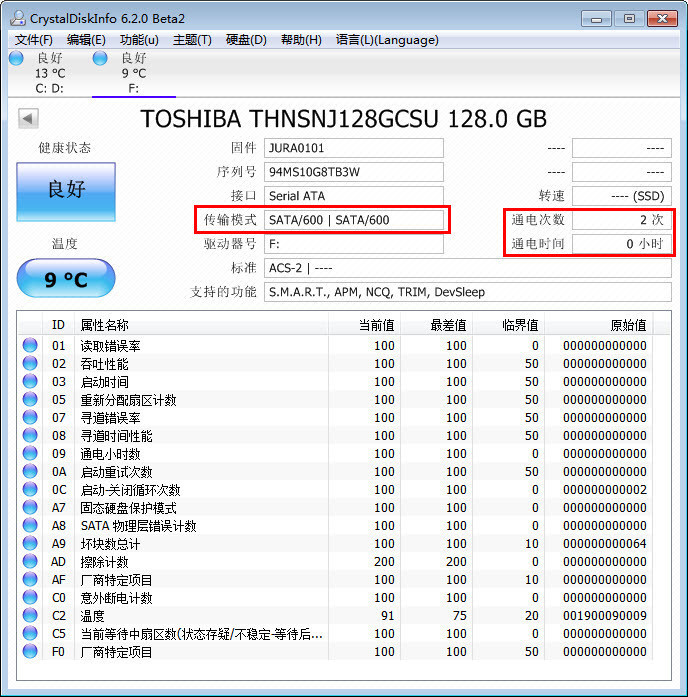Click status orb of attribute C0 意外断电计数
Screen dimensions: 688x697
[x=30, y=597]
